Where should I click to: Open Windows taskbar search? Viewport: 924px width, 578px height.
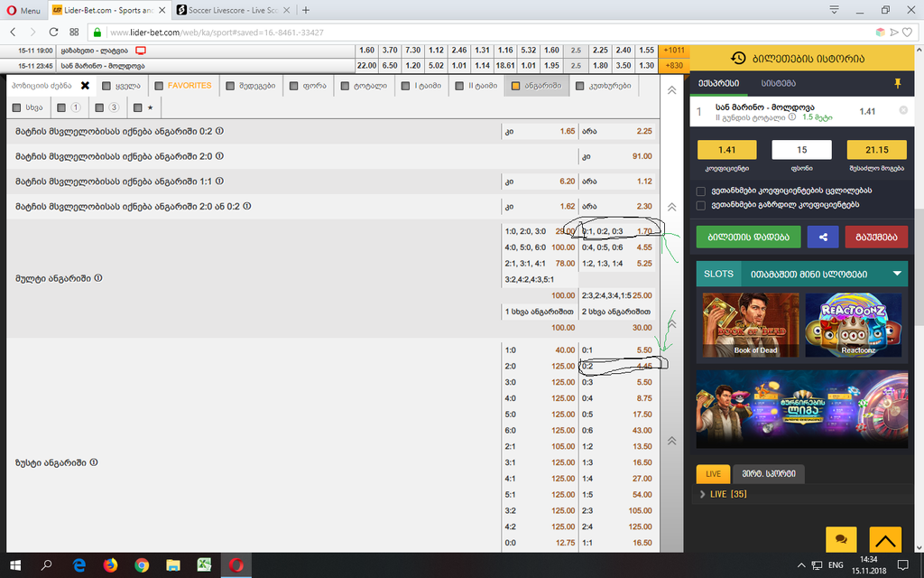(x=47, y=565)
